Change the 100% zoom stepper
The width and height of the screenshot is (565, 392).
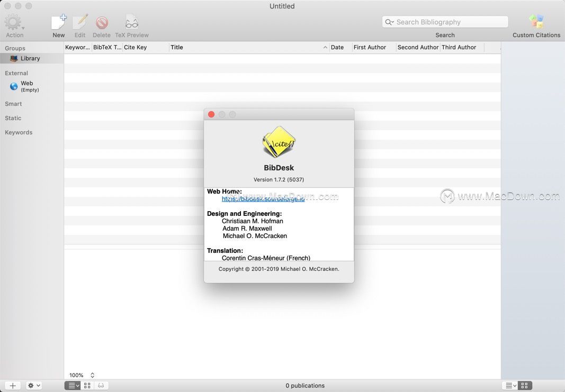pyautogui.click(x=92, y=375)
